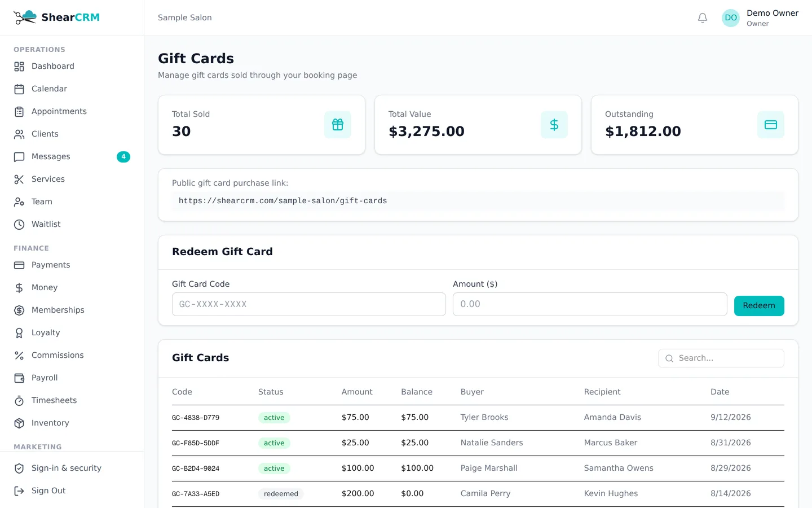The height and width of the screenshot is (508, 812).
Task: Click the Balance column header
Action: (417, 392)
